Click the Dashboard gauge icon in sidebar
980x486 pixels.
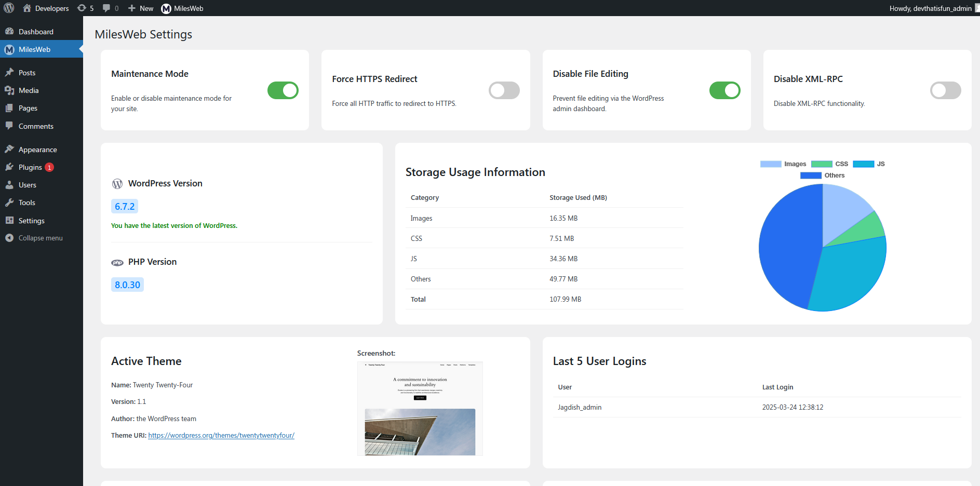point(9,32)
